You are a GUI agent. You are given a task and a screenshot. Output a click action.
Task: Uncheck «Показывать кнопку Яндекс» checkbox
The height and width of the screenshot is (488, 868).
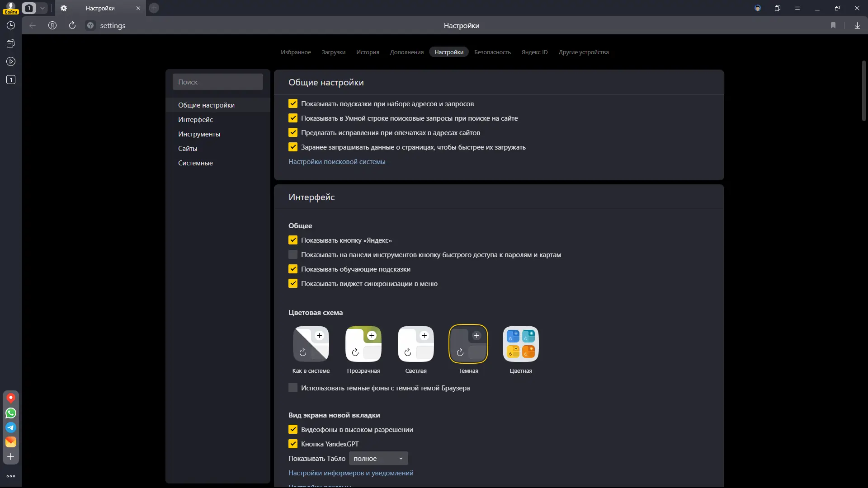click(x=293, y=240)
